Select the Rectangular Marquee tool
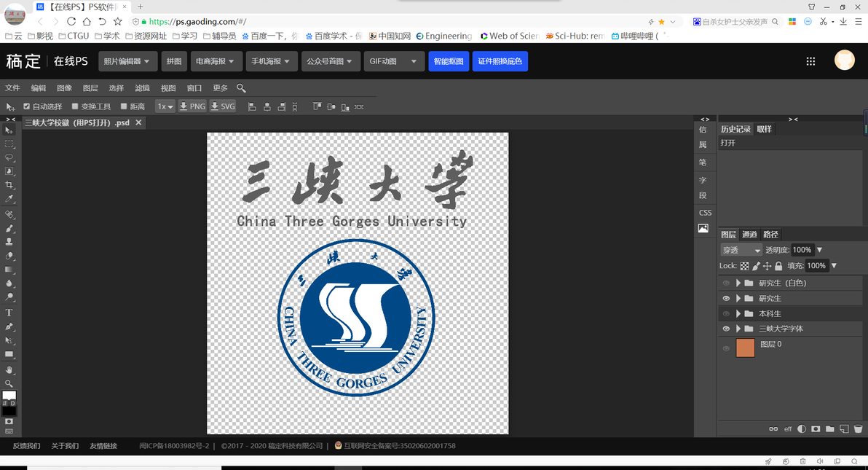The height and width of the screenshot is (470, 868). click(9, 144)
